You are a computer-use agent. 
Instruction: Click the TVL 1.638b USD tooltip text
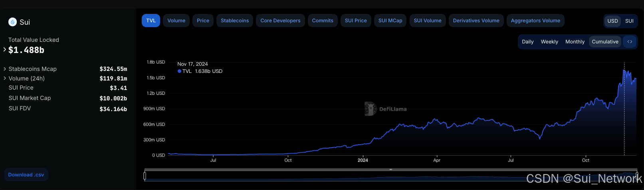202,71
